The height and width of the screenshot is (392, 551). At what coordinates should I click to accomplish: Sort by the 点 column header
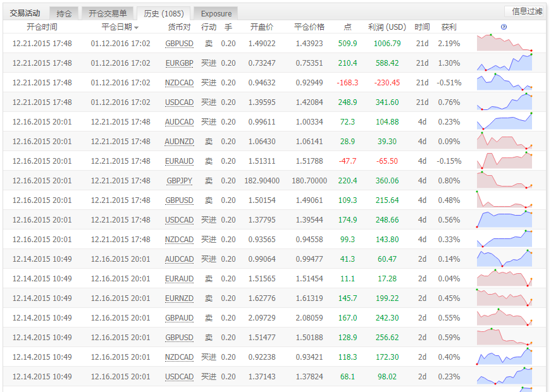pos(347,27)
